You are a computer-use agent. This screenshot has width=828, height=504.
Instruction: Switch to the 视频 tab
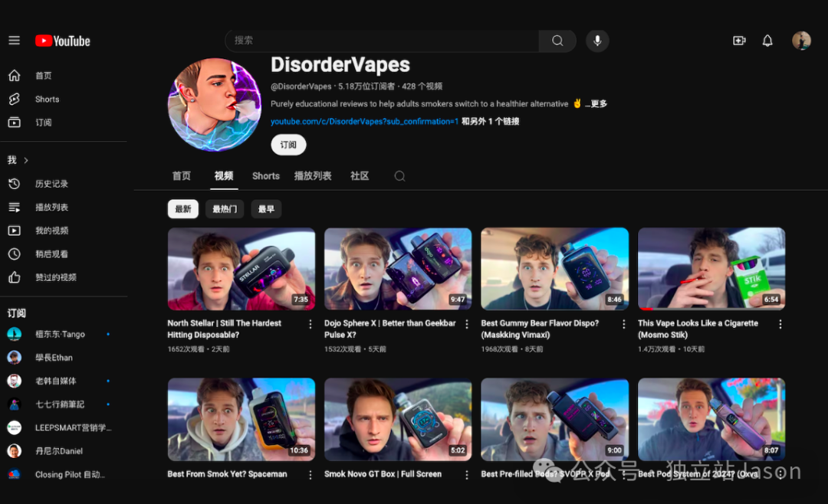pyautogui.click(x=224, y=176)
